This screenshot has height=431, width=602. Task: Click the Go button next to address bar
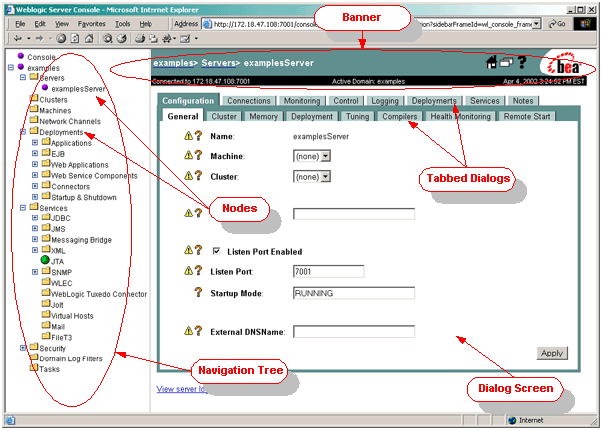(557, 24)
